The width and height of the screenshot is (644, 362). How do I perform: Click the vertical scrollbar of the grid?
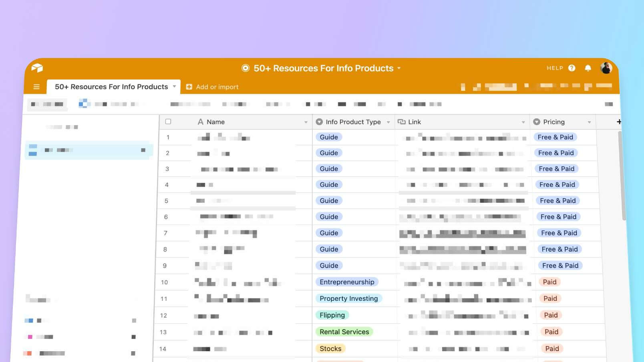(x=622, y=176)
